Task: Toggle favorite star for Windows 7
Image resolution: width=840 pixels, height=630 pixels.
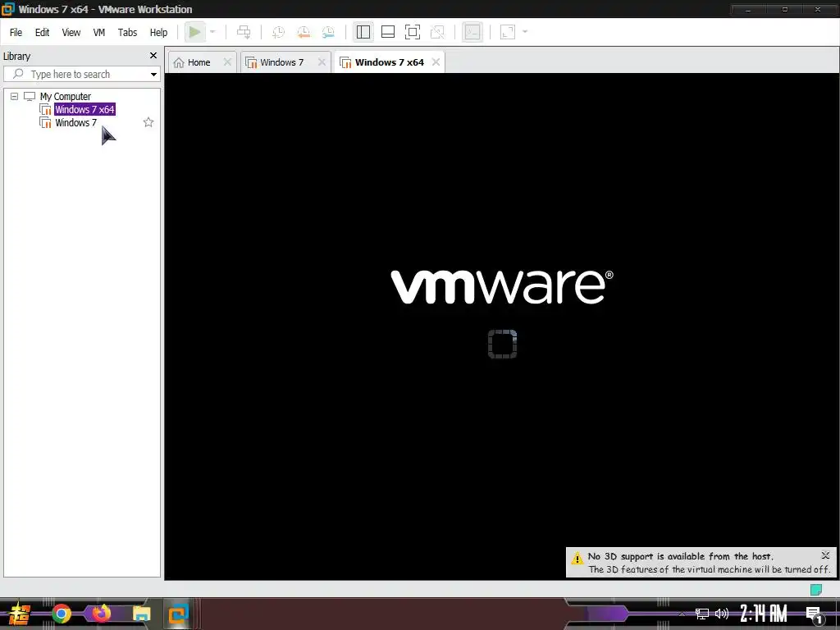Action: click(x=148, y=123)
